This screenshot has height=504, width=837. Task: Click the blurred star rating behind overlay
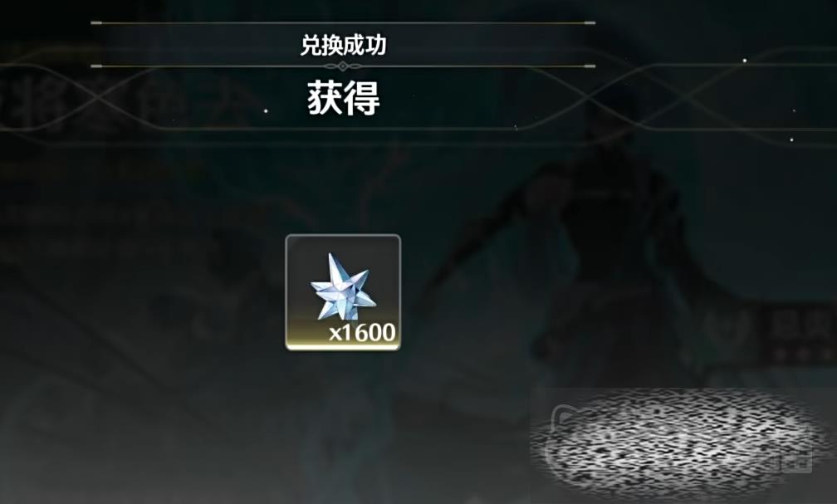(804, 352)
